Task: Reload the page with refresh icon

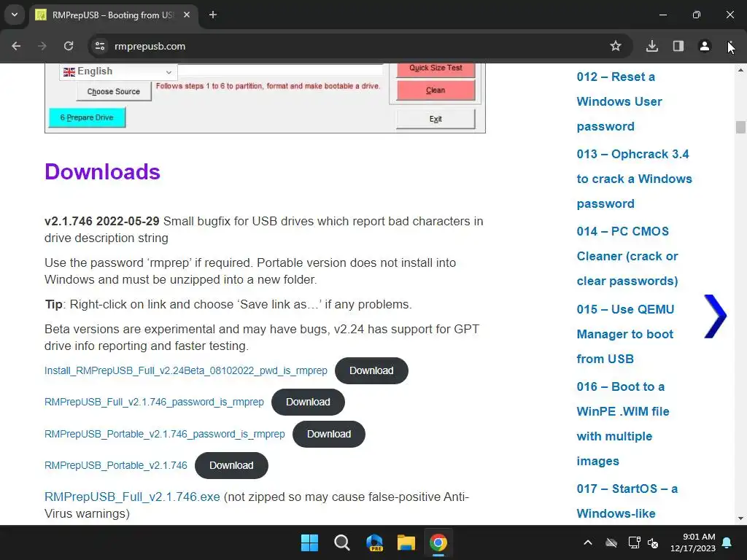Action: [x=69, y=46]
